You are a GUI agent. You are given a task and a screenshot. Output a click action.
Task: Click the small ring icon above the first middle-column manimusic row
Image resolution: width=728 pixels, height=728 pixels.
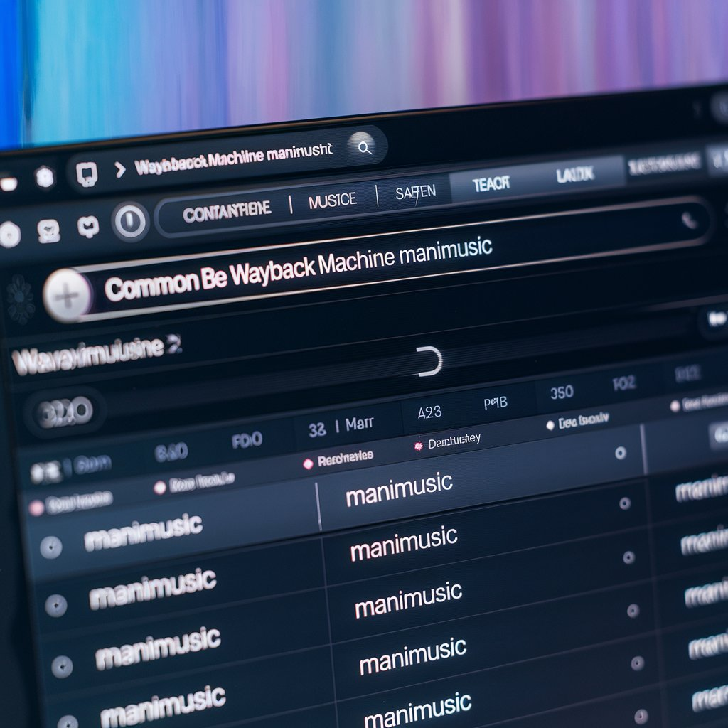click(621, 453)
